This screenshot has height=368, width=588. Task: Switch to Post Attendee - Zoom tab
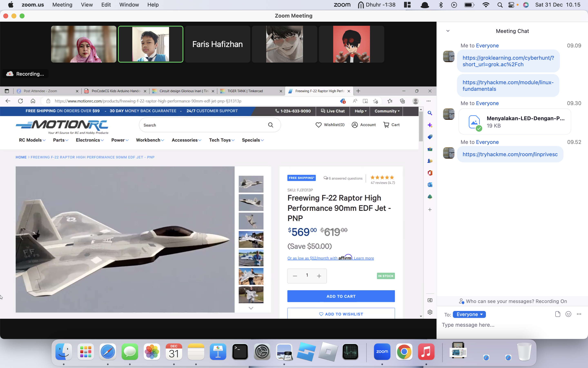pyautogui.click(x=47, y=91)
